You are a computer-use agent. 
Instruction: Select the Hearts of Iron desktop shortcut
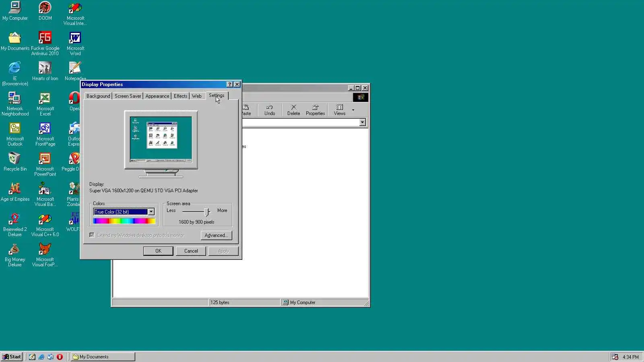pos(45,71)
